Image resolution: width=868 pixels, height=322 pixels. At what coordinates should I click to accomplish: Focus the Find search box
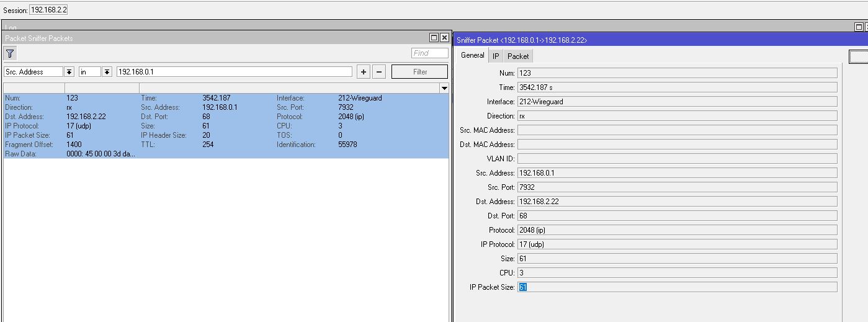click(x=430, y=53)
